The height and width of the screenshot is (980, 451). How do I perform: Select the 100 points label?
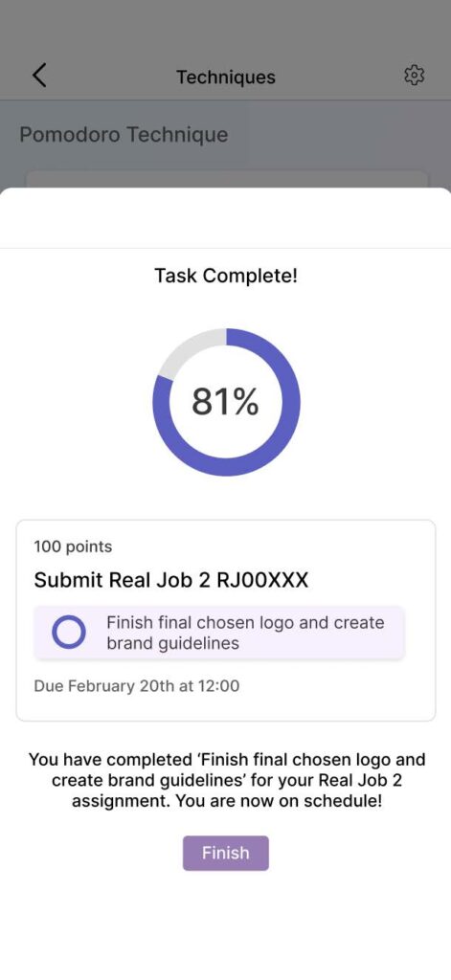point(73,546)
